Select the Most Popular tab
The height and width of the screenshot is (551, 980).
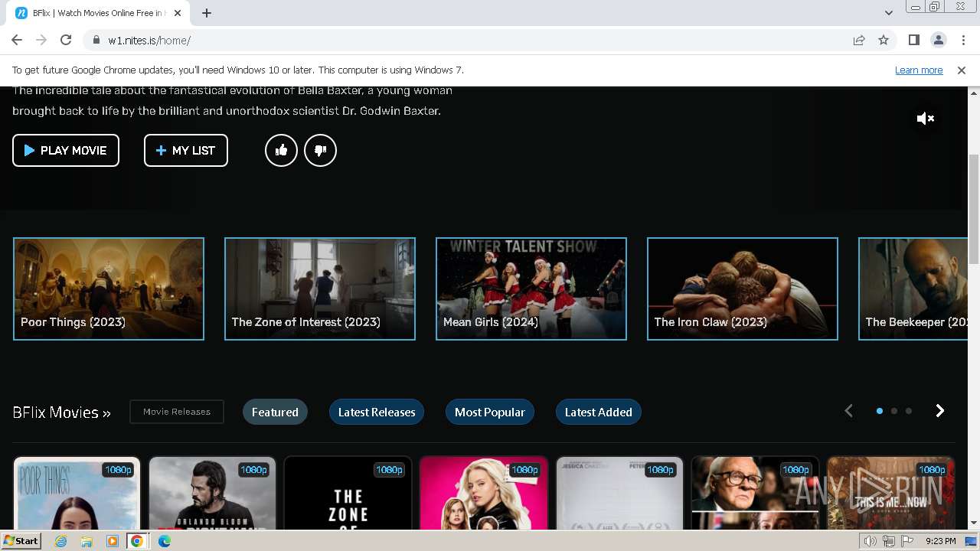click(490, 412)
